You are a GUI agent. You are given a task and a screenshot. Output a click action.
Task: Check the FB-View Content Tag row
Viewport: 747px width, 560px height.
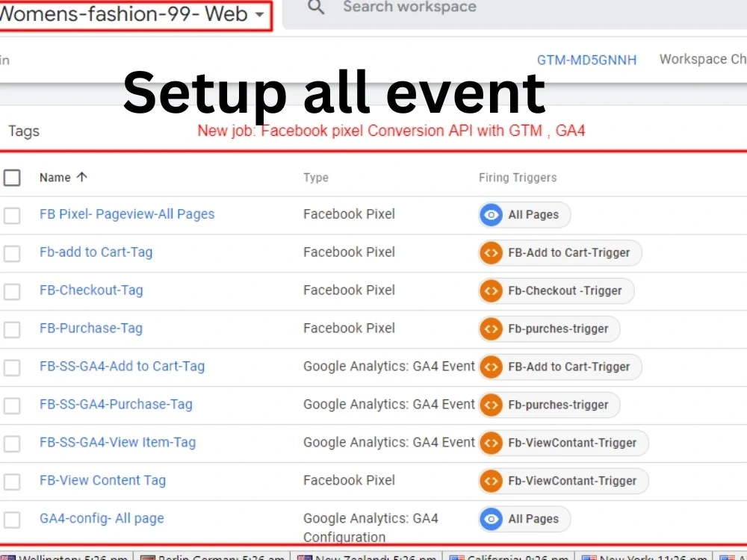[12, 482]
